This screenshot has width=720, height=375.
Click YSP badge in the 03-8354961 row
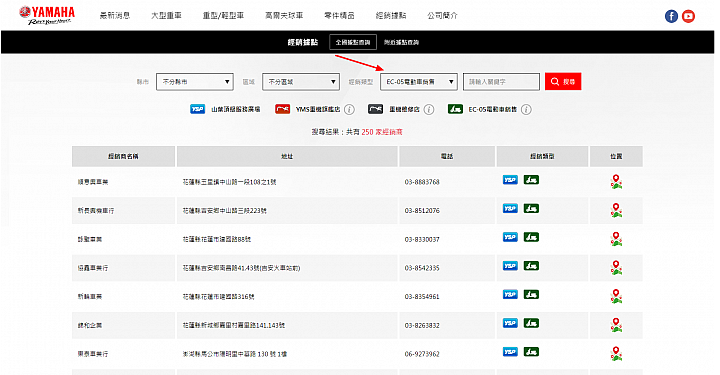tap(510, 295)
